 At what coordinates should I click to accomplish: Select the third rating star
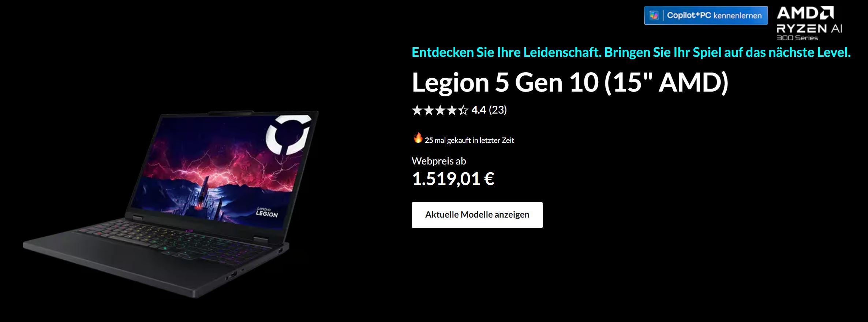coord(440,110)
